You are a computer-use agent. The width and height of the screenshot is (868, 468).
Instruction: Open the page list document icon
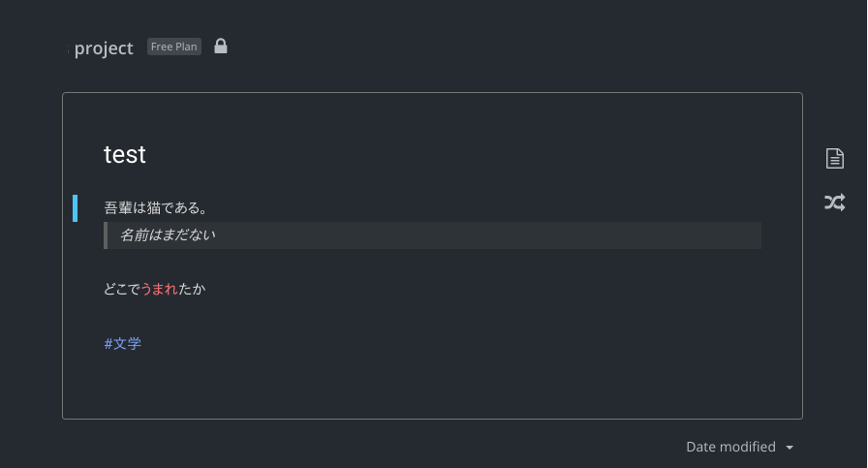click(834, 158)
